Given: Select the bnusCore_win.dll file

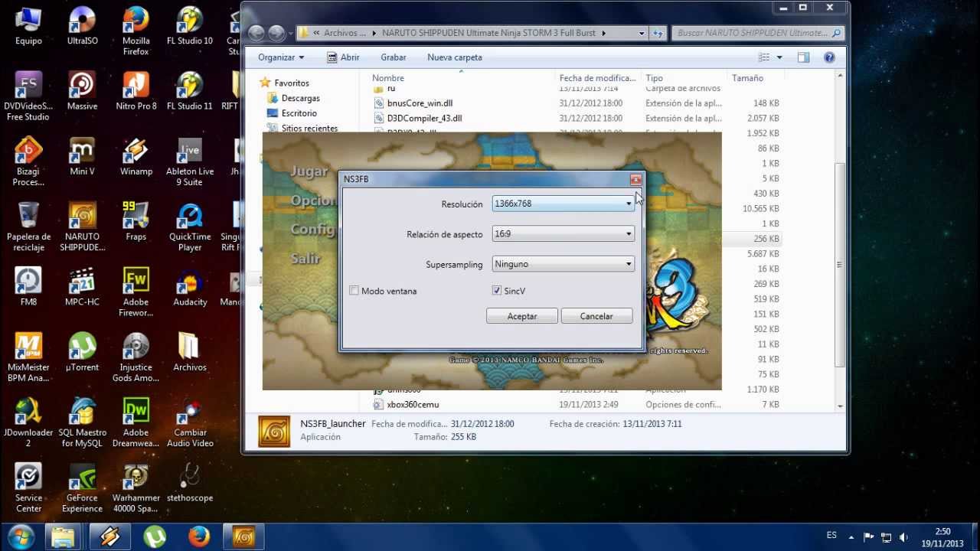Looking at the screenshot, I should pyautogui.click(x=420, y=103).
